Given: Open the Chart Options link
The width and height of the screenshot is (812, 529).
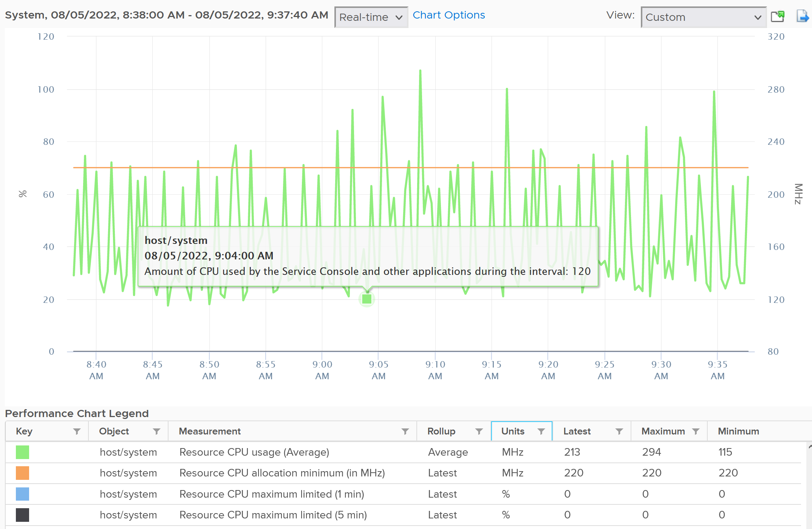Looking at the screenshot, I should (x=449, y=15).
